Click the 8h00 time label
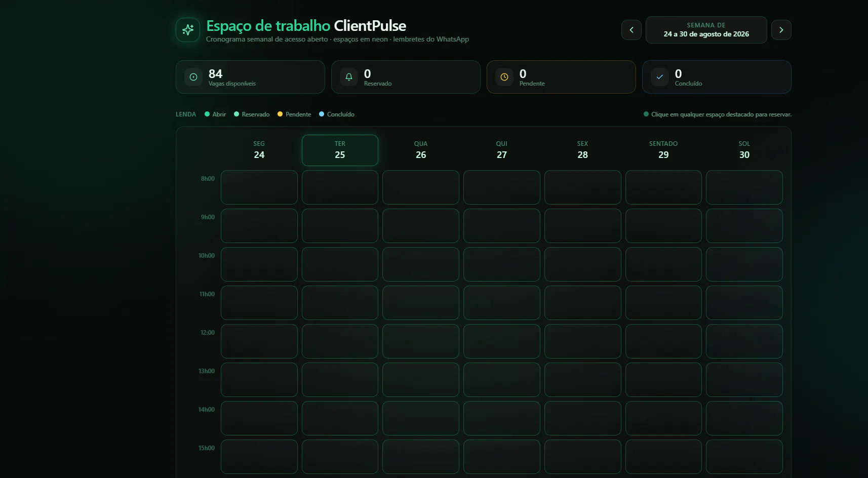This screenshot has height=478, width=868. (x=208, y=179)
